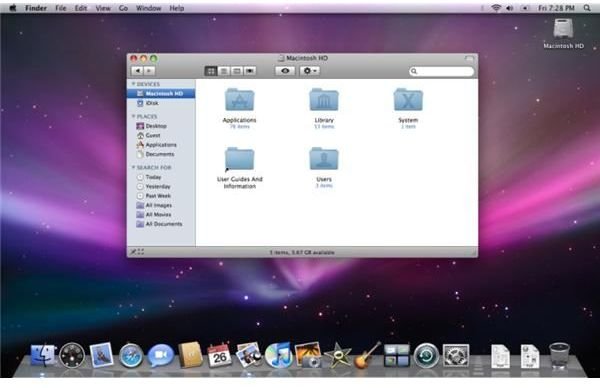Launch Safari compass icon in Dock
This screenshot has height=388, width=600.
pos(131,356)
